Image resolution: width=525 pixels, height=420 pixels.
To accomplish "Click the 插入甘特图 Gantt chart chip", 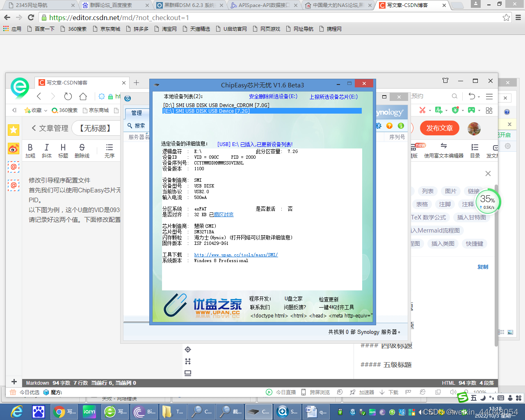I will 472,217.
